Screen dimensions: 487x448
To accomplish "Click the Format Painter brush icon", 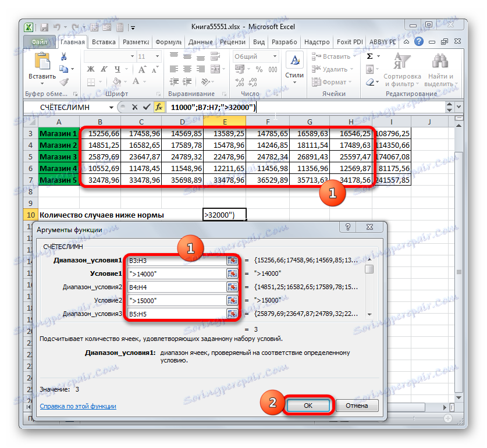I will 64,81.
